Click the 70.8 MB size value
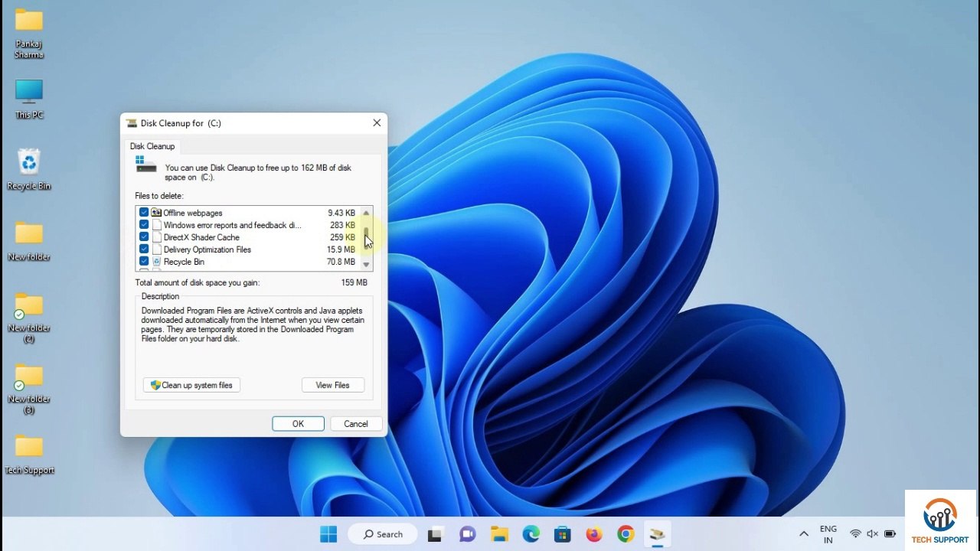Image resolution: width=980 pixels, height=551 pixels. (341, 262)
